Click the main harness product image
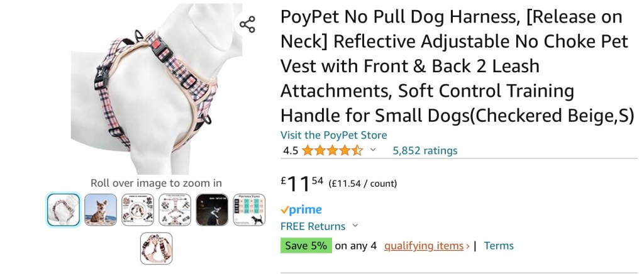The width and height of the screenshot is (644, 274). pos(156,88)
